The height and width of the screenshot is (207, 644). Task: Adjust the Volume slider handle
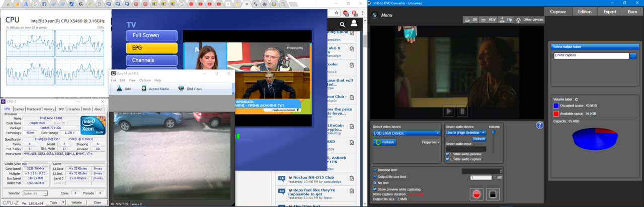click(x=493, y=133)
